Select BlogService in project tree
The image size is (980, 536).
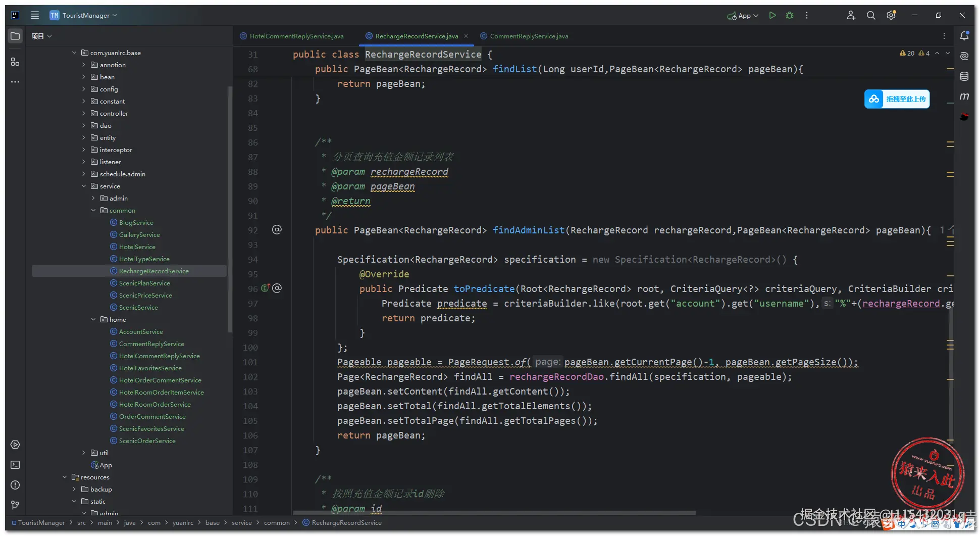[x=136, y=222]
